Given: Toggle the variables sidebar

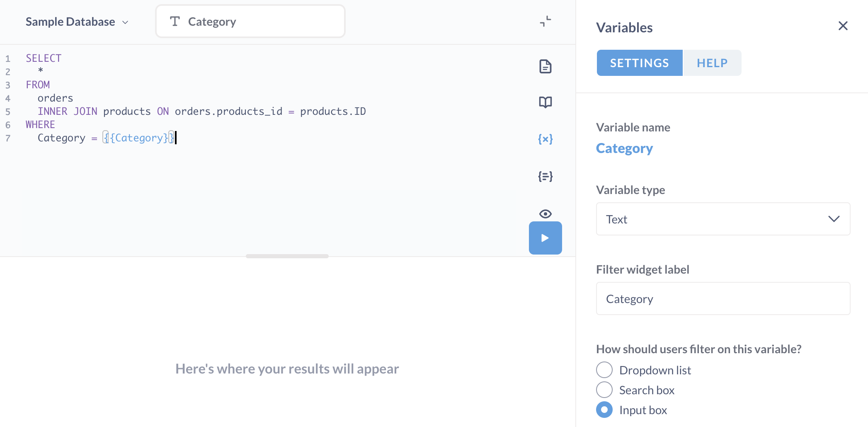Looking at the screenshot, I should 545,139.
